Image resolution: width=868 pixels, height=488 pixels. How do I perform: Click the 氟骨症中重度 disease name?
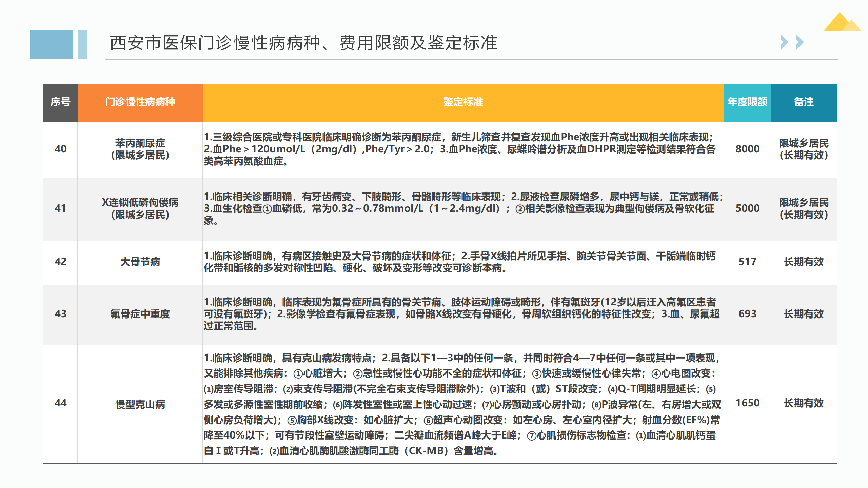140,314
